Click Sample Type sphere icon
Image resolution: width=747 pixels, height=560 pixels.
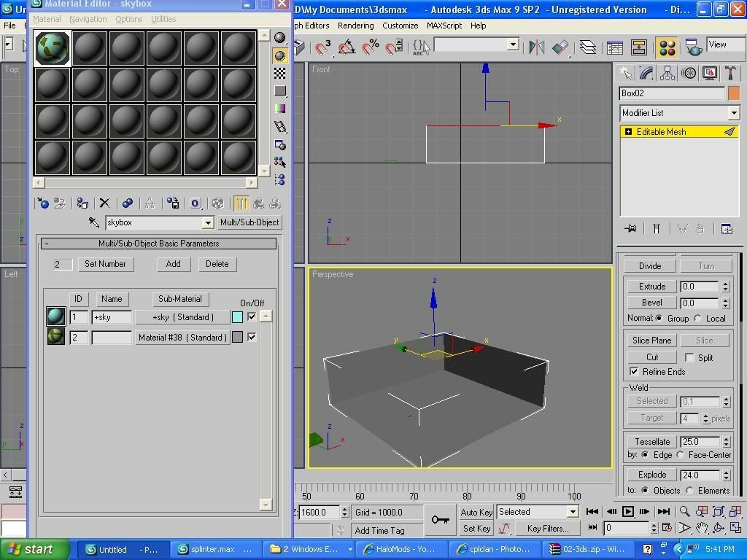tap(280, 38)
